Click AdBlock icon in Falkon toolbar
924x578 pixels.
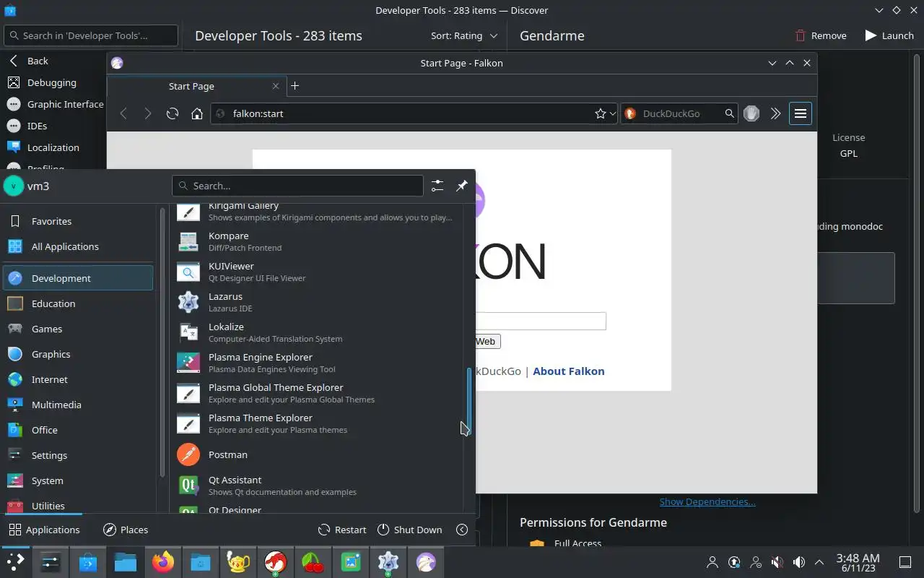(x=751, y=113)
